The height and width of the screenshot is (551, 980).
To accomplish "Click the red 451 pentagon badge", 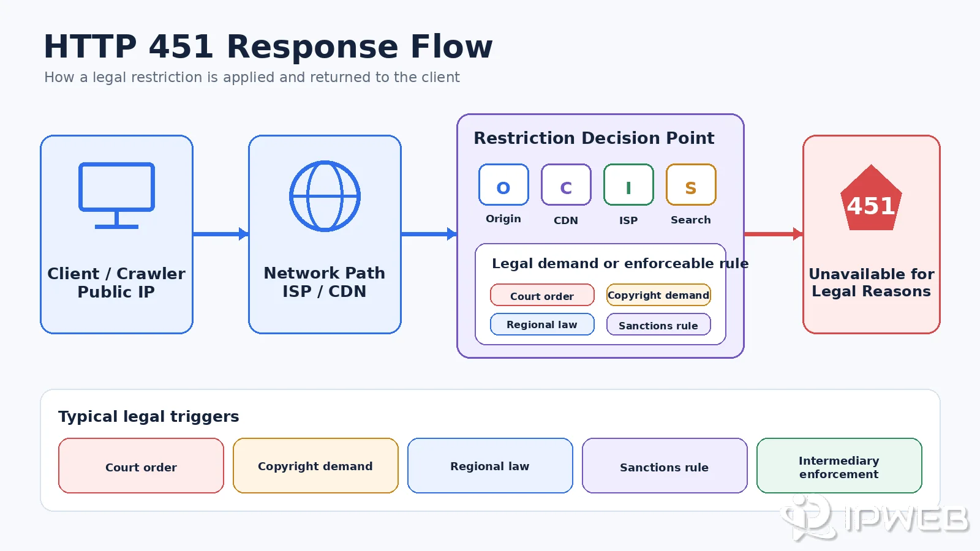I will [x=871, y=198].
